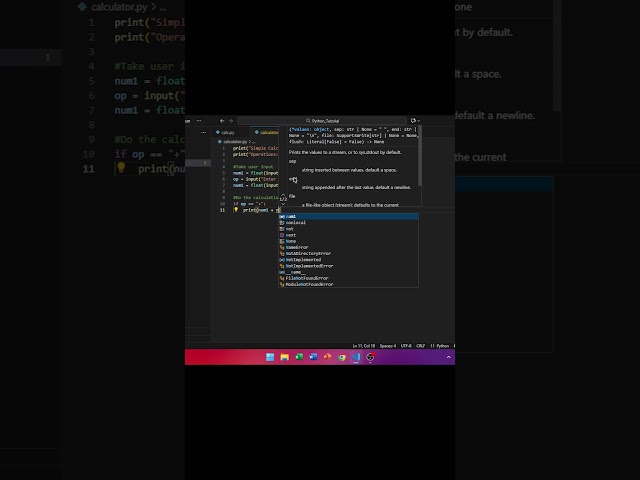Switch to the calc.py editor tab
The width and height of the screenshot is (640, 480).
pos(228,132)
